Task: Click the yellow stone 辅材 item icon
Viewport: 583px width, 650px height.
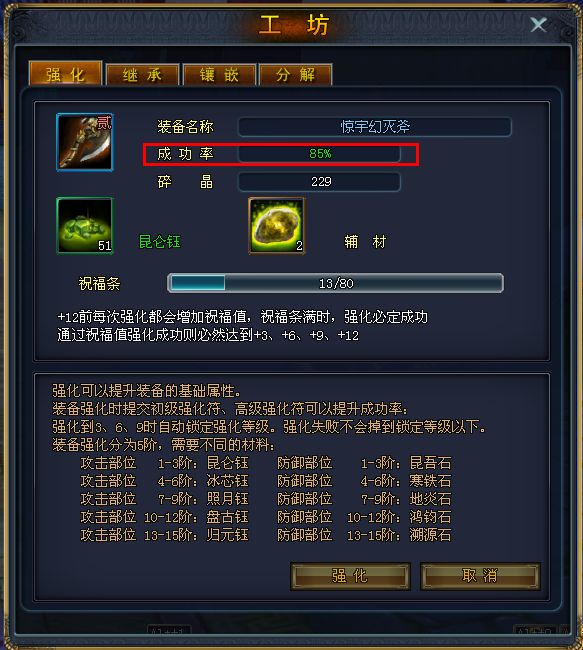Action: 277,226
